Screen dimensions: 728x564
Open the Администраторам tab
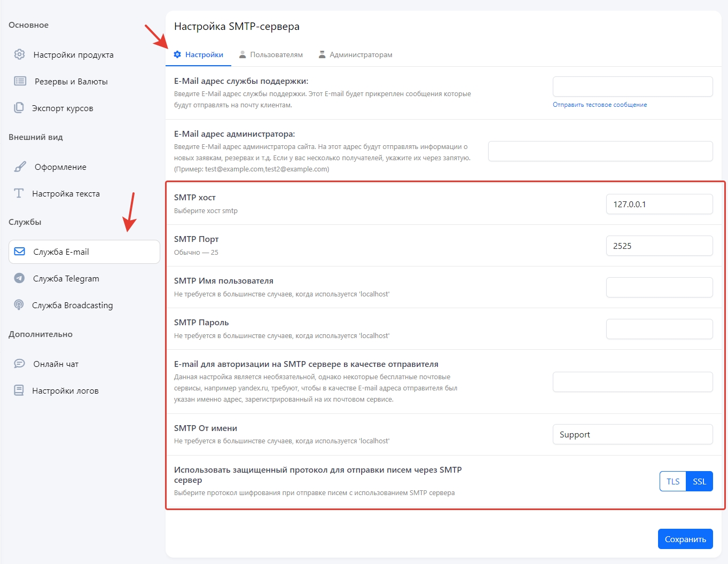355,54
